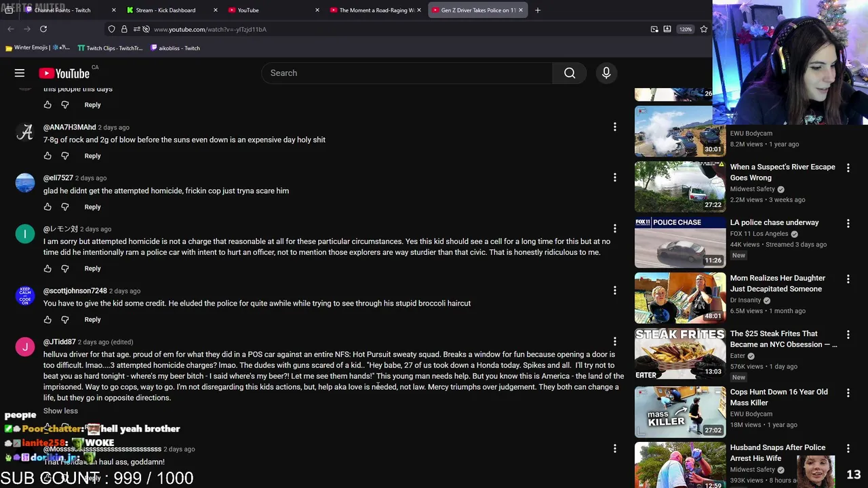
Task: Open the EWU Bodycam 30:01 video thumbnail
Action: click(x=680, y=131)
